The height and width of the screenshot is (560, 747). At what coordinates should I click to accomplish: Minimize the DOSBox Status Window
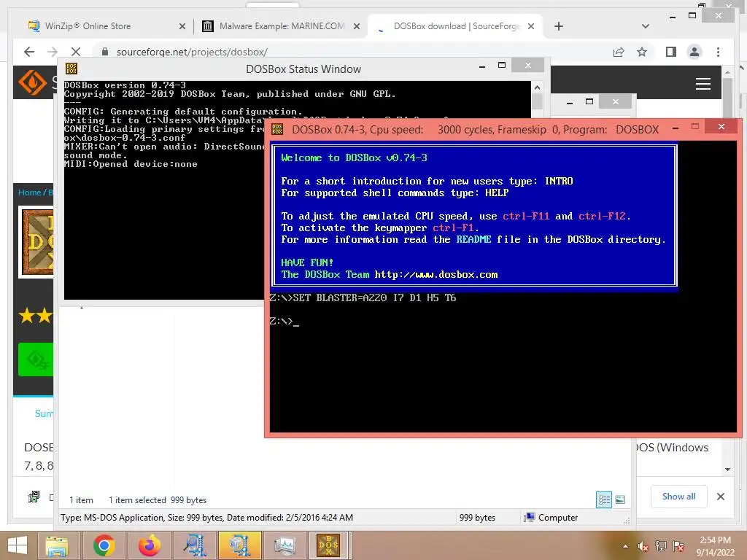[x=482, y=66]
